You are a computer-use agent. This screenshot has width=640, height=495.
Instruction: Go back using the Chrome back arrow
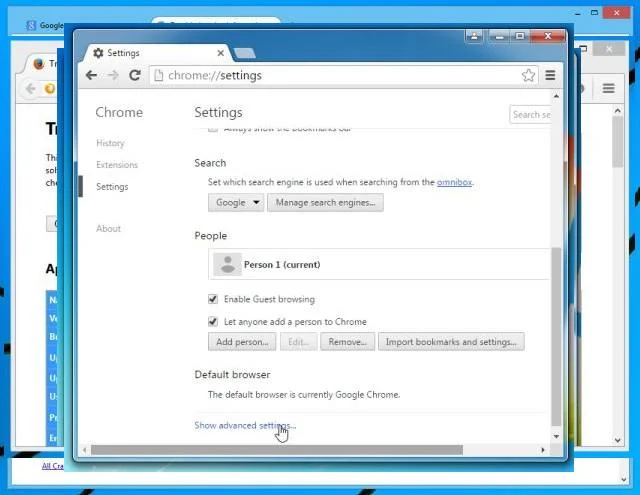[x=91, y=75]
